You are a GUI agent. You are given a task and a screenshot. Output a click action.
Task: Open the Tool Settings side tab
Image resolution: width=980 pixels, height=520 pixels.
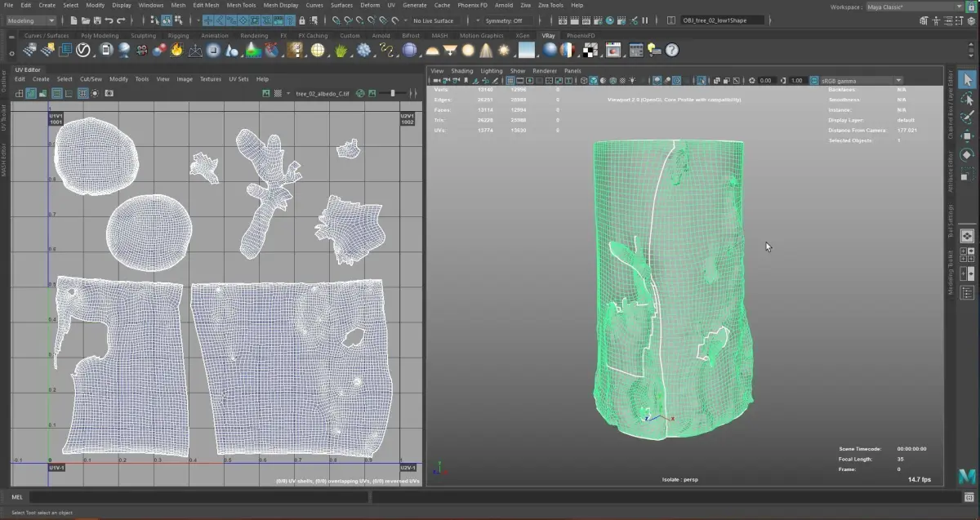[x=951, y=220]
